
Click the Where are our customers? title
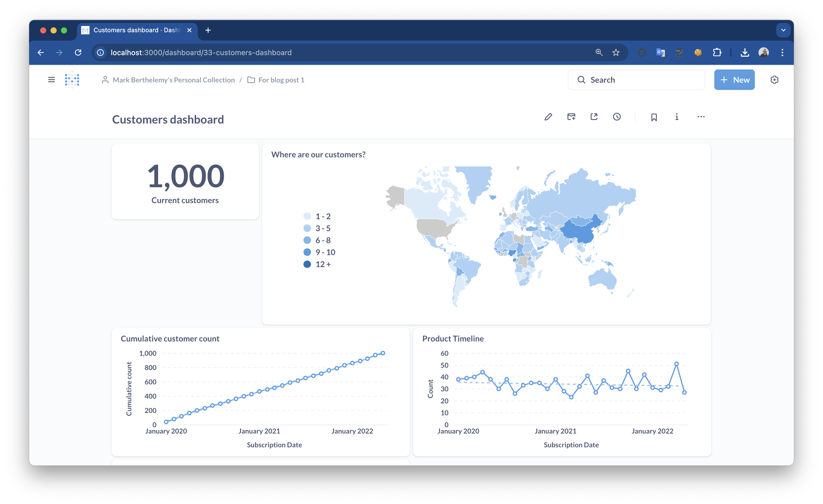pos(318,154)
